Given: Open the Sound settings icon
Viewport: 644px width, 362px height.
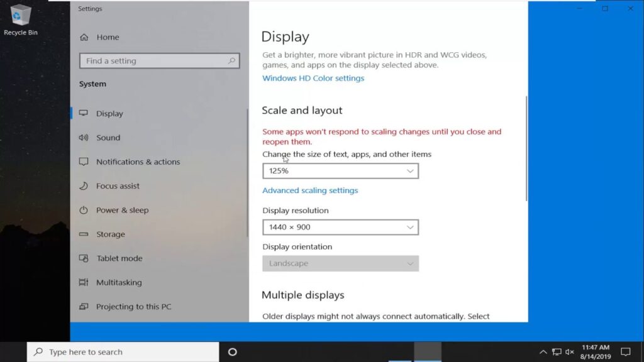Looking at the screenshot, I should 84,138.
